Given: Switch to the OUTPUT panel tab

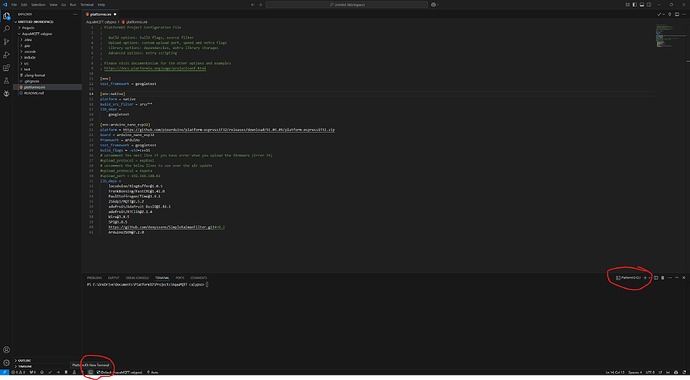Looking at the screenshot, I should (114, 278).
